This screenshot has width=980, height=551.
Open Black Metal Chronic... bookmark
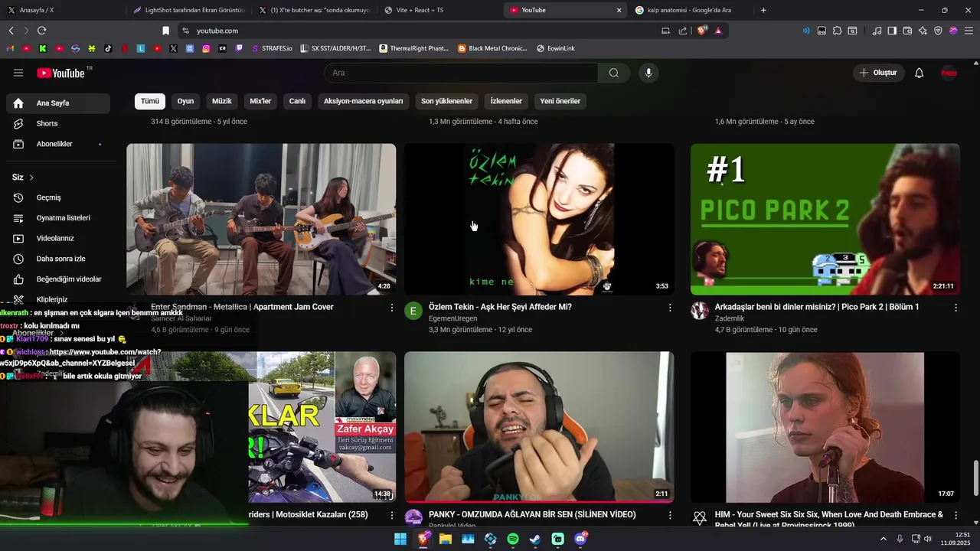click(x=492, y=48)
